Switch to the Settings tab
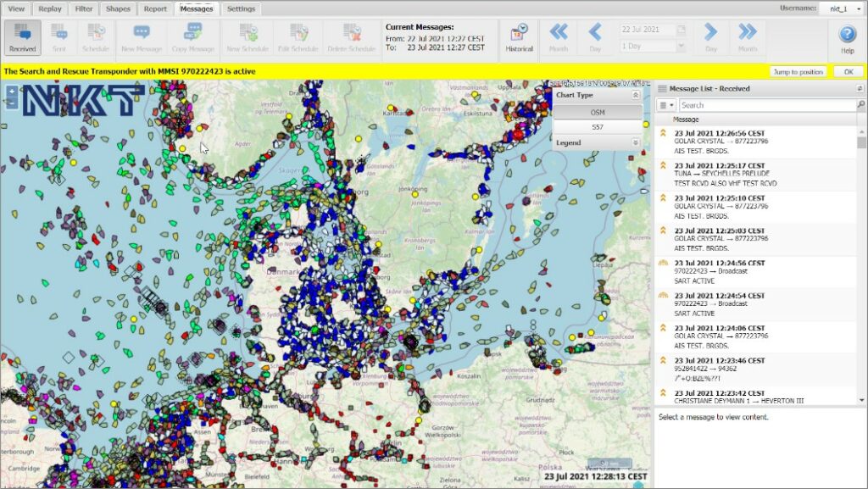This screenshot has height=489, width=868. click(x=241, y=8)
